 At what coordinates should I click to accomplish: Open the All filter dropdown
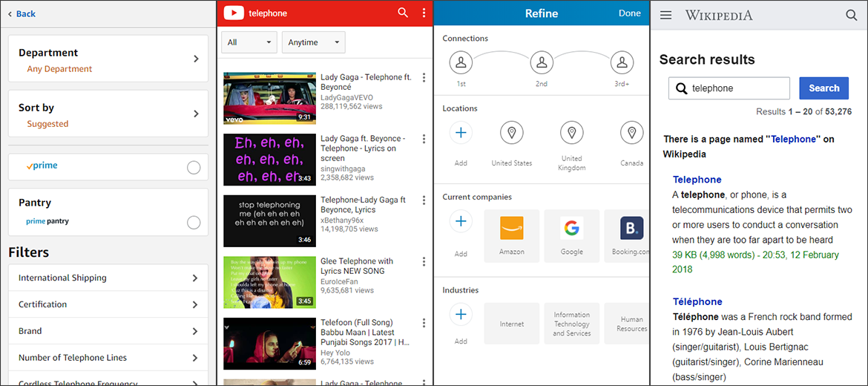249,42
